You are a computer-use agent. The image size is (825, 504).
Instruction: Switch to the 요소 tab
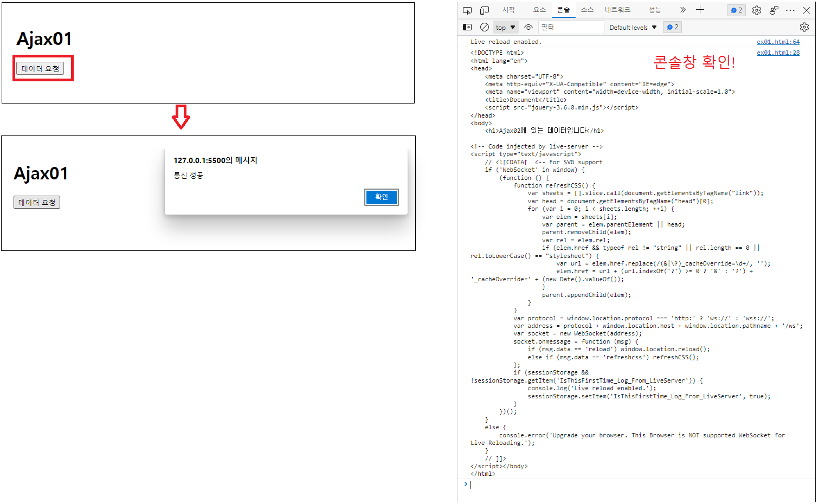(x=539, y=10)
